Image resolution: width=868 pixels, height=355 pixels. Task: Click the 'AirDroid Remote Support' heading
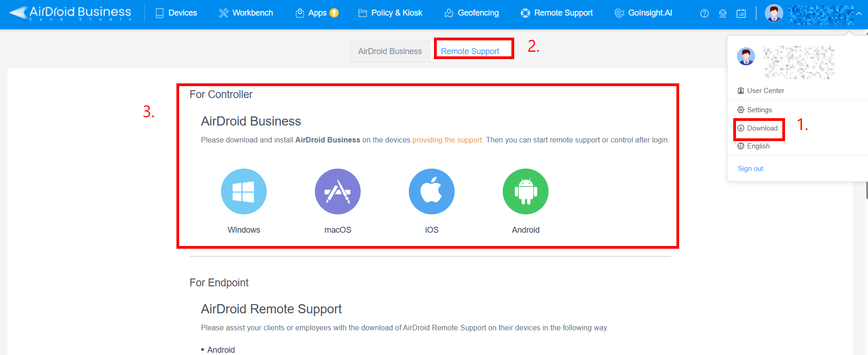click(x=271, y=309)
